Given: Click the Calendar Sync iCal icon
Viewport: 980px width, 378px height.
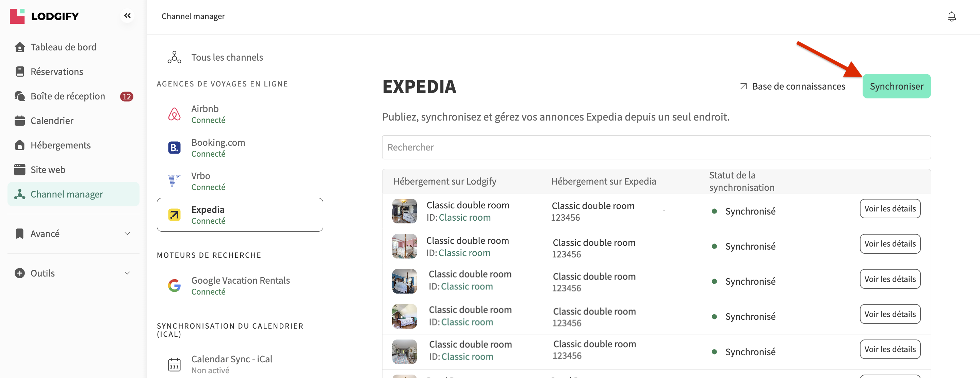Looking at the screenshot, I should coord(174,364).
